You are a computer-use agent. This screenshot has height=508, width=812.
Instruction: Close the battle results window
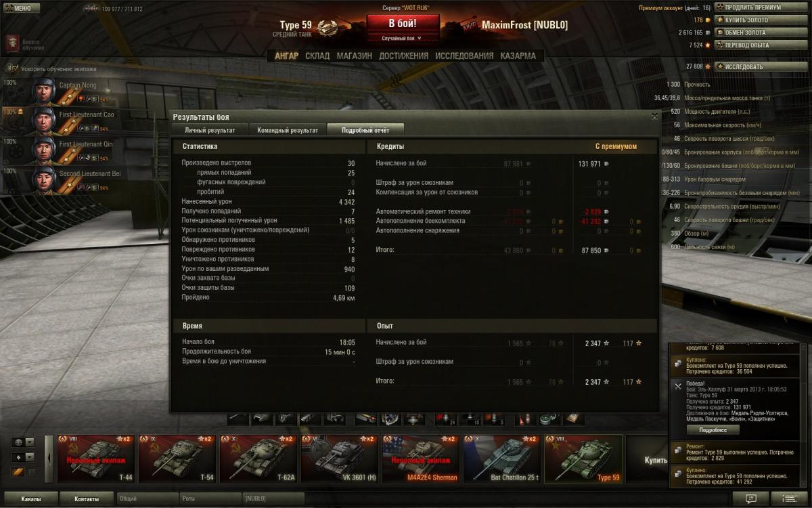pos(654,117)
